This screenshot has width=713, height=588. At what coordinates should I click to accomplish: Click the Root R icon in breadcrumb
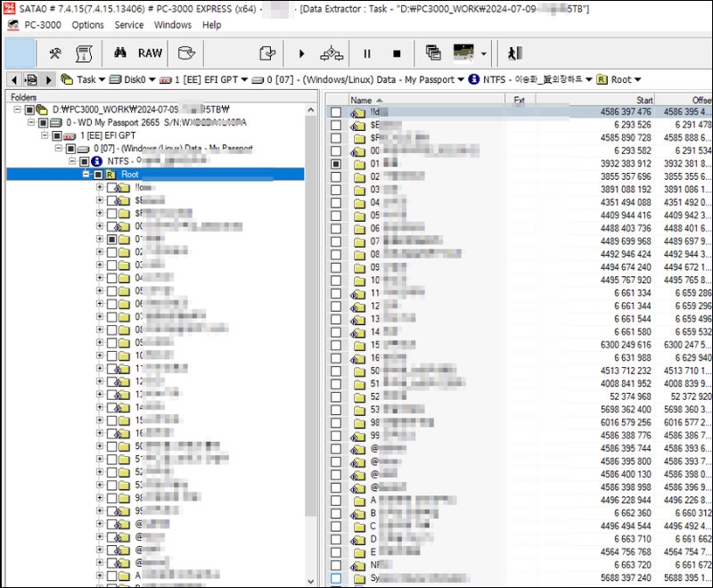click(602, 79)
